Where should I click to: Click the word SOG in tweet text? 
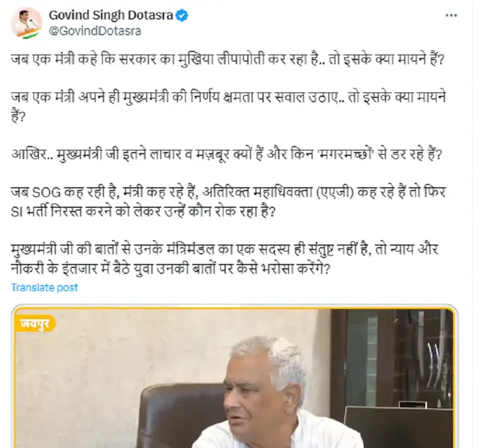pyautogui.click(x=47, y=193)
